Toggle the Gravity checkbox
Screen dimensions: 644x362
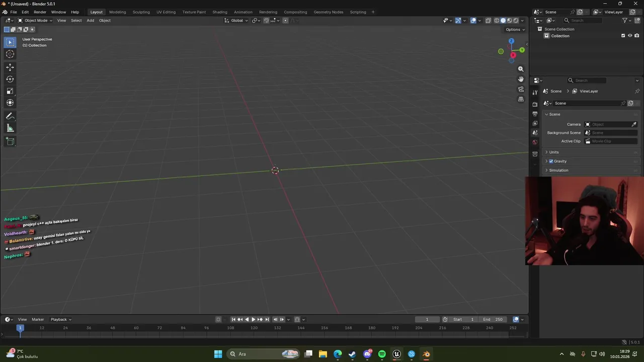coord(551,161)
